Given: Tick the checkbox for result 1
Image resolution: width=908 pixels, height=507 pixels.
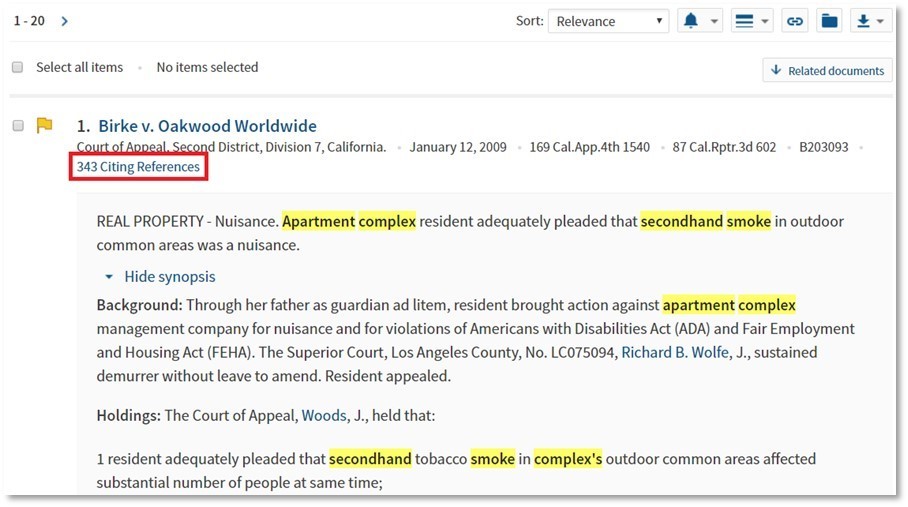Looking at the screenshot, I should (17, 126).
